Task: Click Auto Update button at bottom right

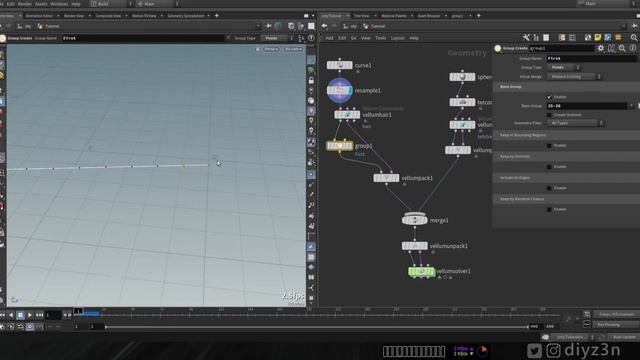Action: tap(624, 337)
